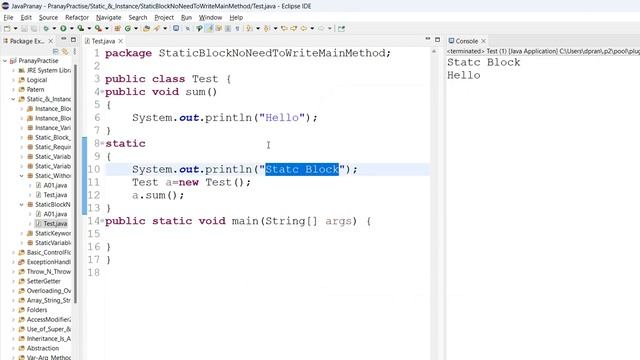This screenshot has height=360, width=640.
Task: Open the Coverage dropdown arrow
Action: tap(89, 29)
